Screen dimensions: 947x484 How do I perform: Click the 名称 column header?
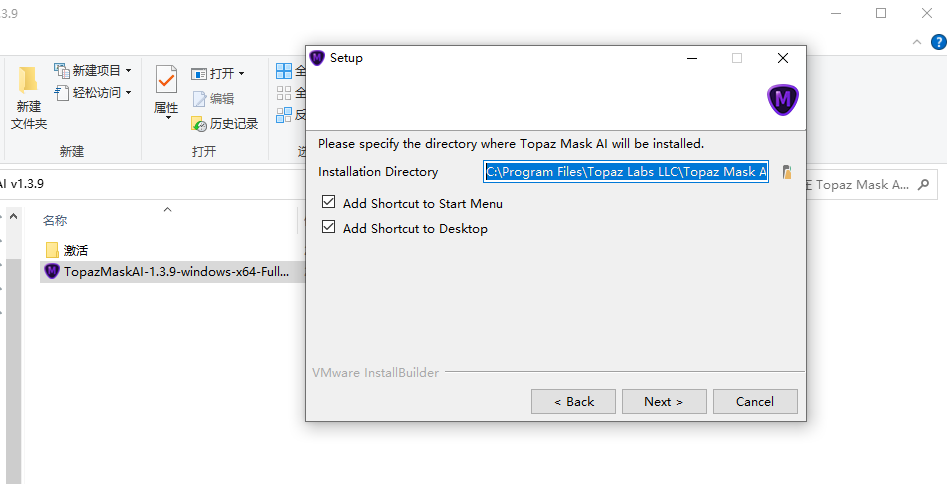[55, 221]
